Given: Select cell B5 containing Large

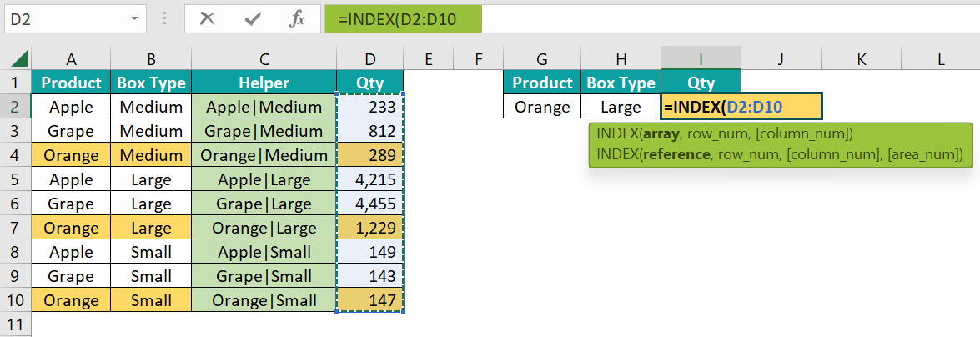Looking at the screenshot, I should point(151,179).
